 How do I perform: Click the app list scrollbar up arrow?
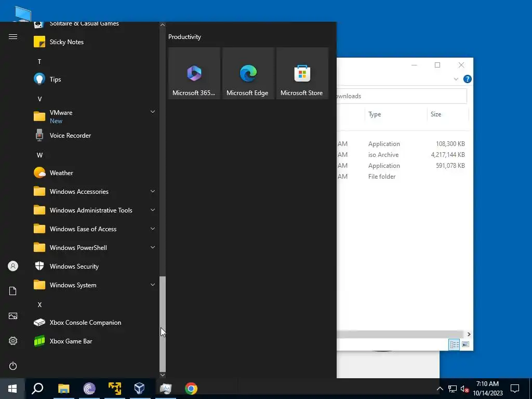click(x=163, y=25)
